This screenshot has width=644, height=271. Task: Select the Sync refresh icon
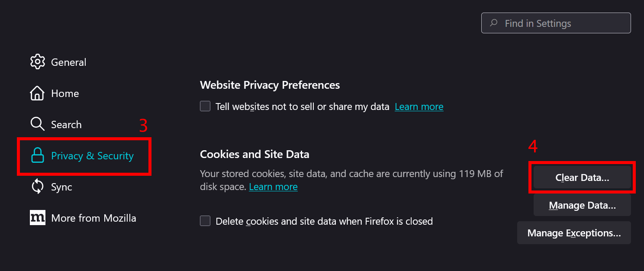click(x=38, y=187)
